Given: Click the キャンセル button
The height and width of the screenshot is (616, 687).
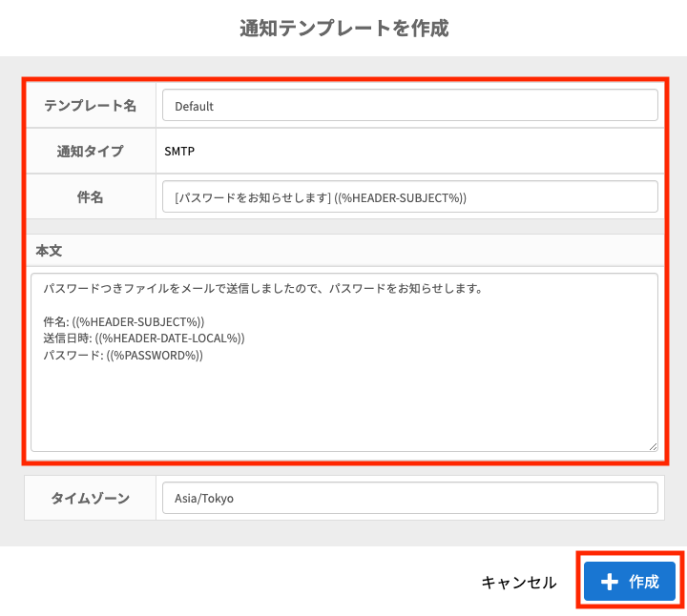Looking at the screenshot, I should click(518, 582).
